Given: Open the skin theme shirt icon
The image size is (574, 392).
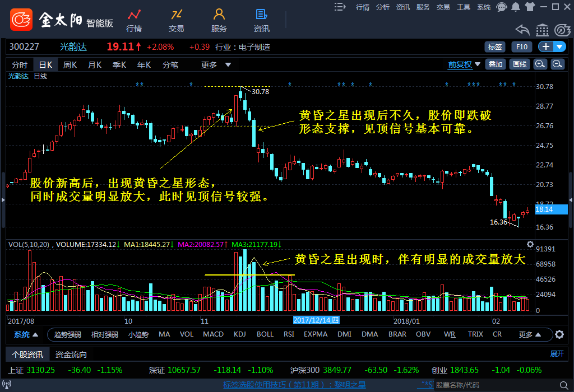Looking at the screenshot, I should [529, 7].
